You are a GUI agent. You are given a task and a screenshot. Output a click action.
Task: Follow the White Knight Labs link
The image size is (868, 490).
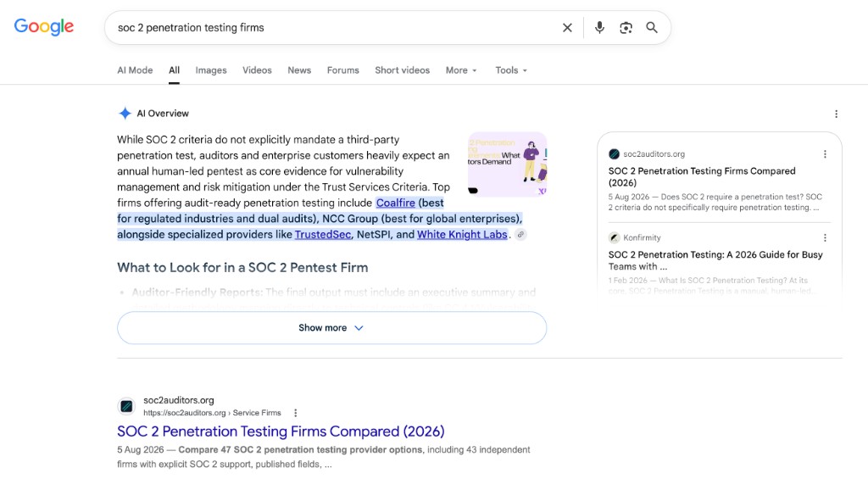(462, 235)
